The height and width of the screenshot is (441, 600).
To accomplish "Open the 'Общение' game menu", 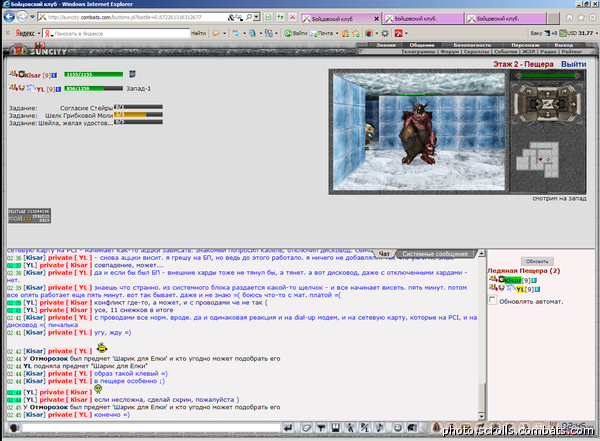I will (422, 45).
